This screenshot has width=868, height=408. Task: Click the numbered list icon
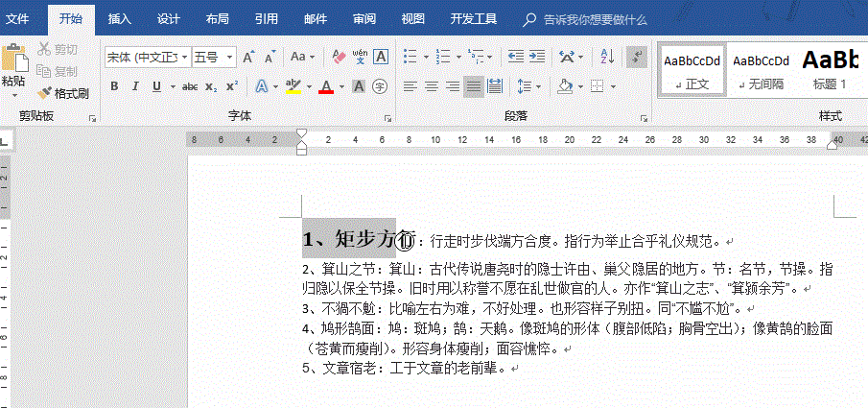[x=443, y=57]
